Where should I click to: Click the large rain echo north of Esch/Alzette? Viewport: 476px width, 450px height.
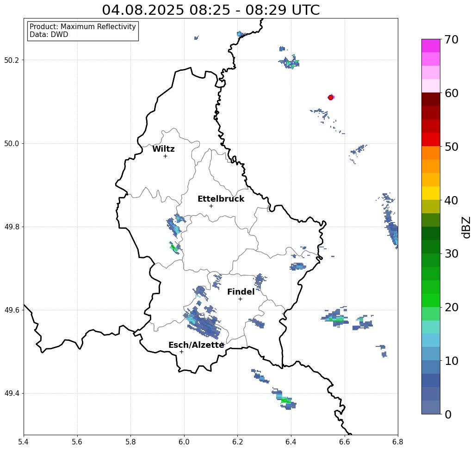click(x=202, y=322)
